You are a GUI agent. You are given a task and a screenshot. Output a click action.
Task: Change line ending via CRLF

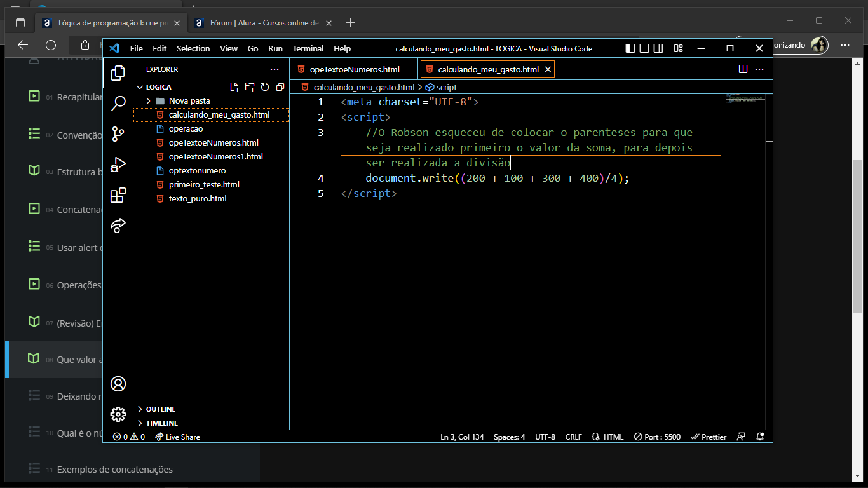[x=573, y=437]
